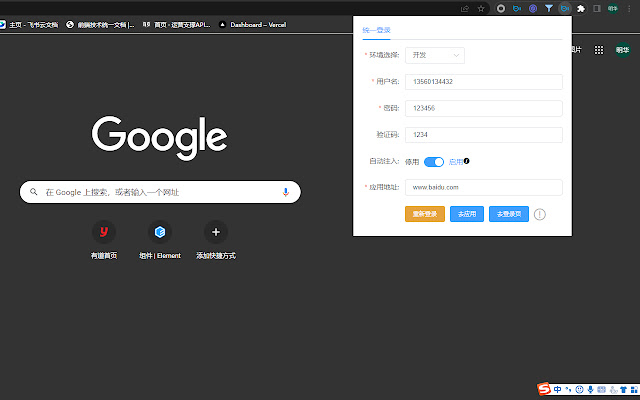Click the highlighted blue extension icon beside the puzzle piece
640x400 pixels.
565,9
